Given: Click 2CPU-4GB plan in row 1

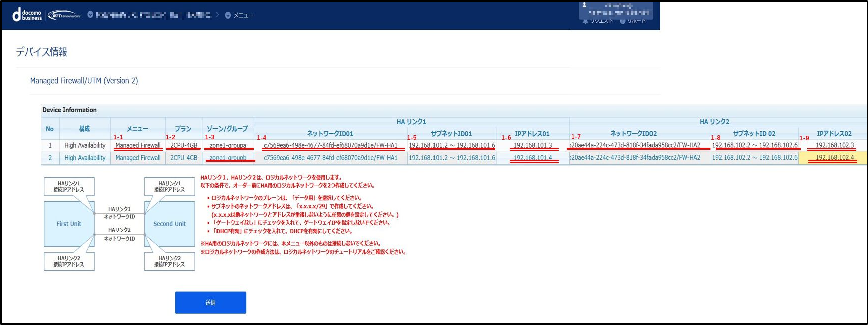Looking at the screenshot, I should (x=184, y=145).
